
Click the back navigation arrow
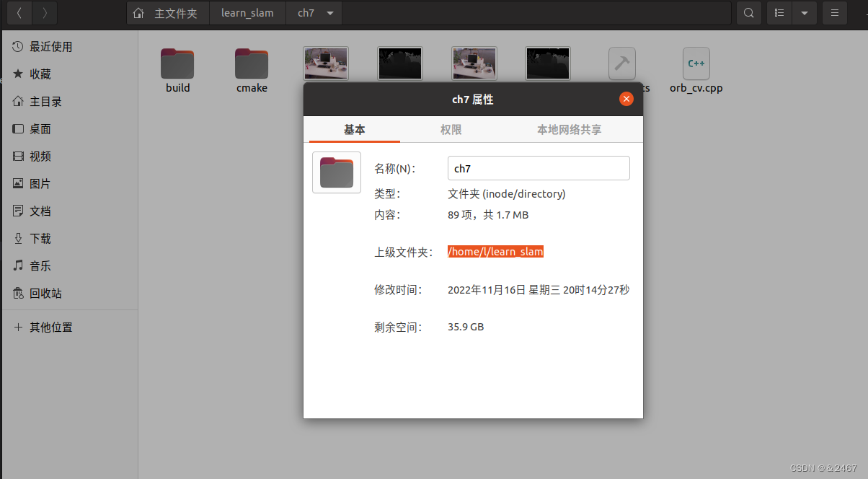pos(19,12)
